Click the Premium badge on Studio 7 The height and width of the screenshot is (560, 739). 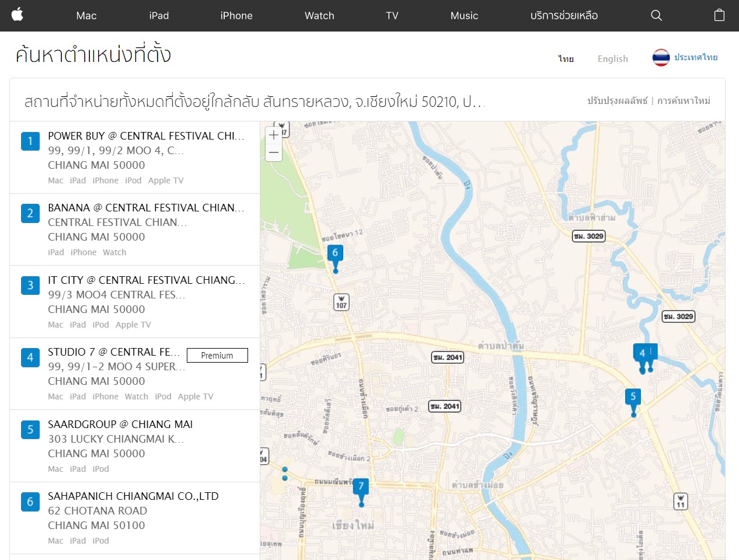pyautogui.click(x=217, y=356)
